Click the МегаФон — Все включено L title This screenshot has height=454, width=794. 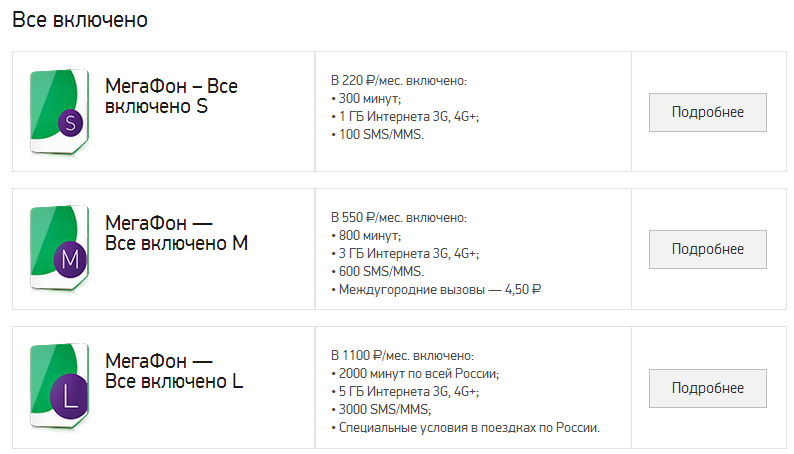[x=174, y=371]
